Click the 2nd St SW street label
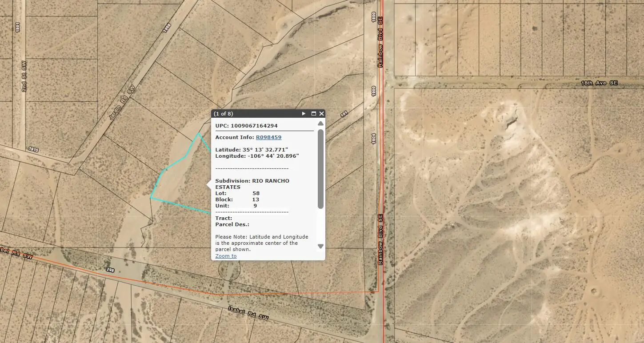Viewport: 644px width, 343px height. pyautogui.click(x=24, y=77)
